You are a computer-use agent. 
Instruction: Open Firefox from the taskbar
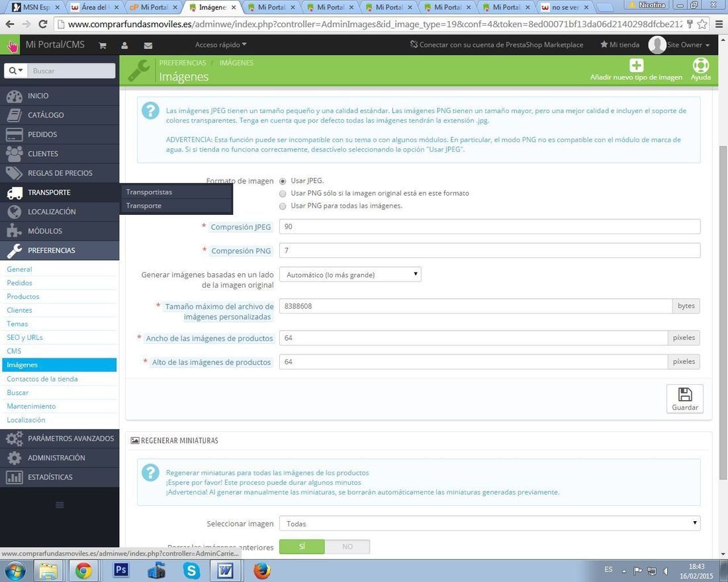coord(262,570)
